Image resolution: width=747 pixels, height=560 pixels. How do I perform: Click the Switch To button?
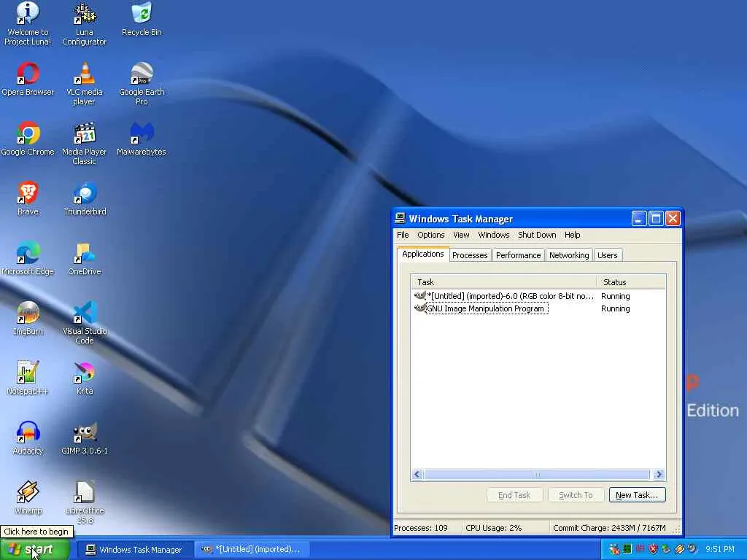576,495
